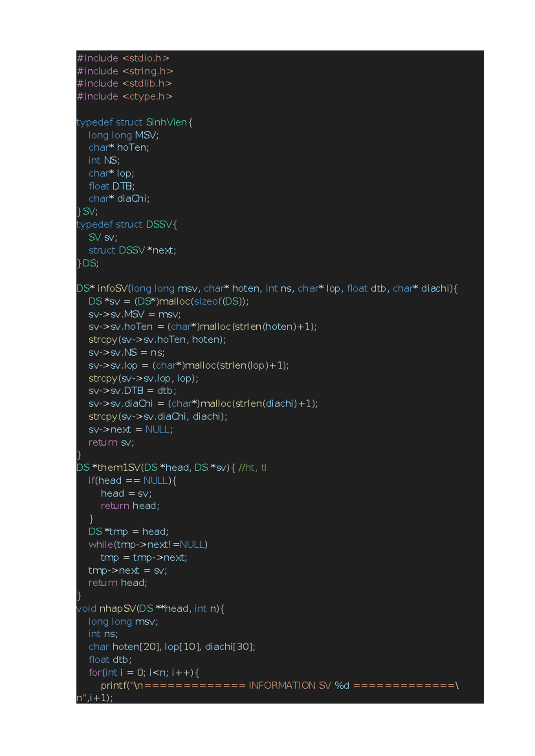
Task: Click the 'for(int i = 0; i<n; i++){' line
Action: click(x=144, y=673)
